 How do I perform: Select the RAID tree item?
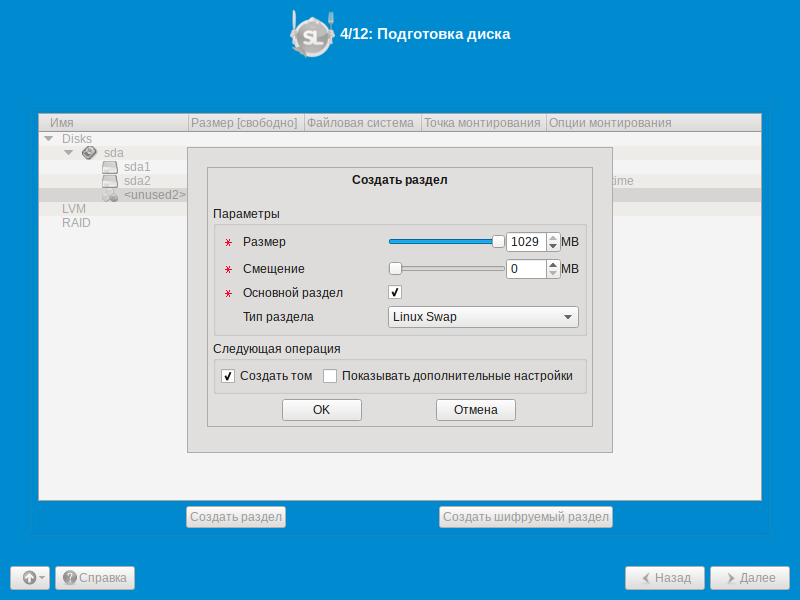[x=76, y=223]
